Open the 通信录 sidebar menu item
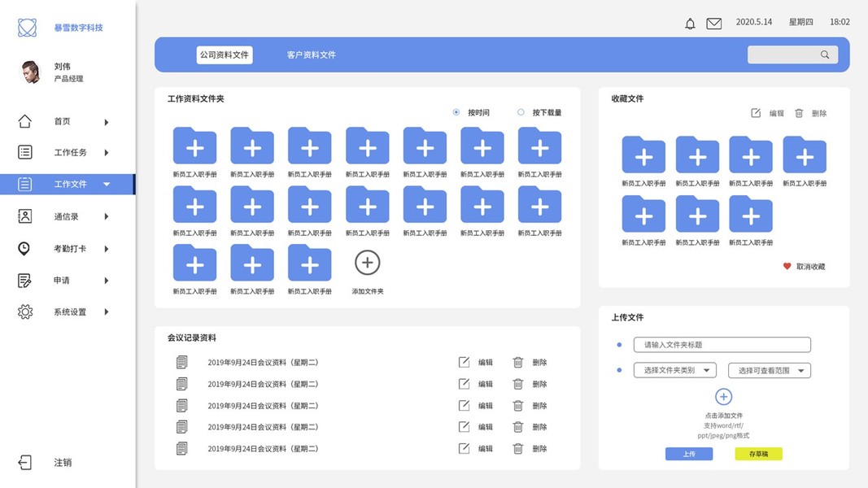The width and height of the screenshot is (868, 488). point(68,216)
